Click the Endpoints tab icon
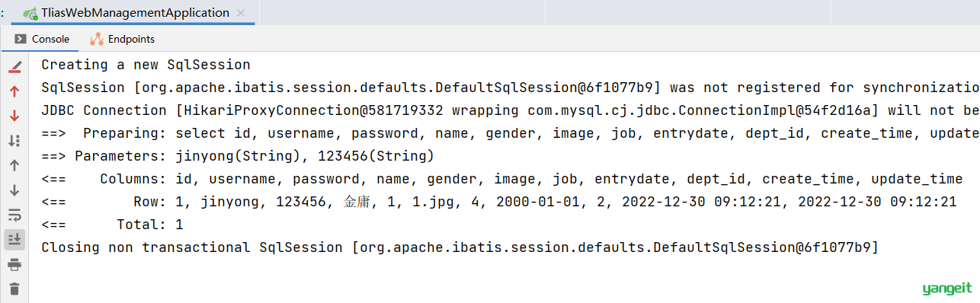 coord(97,39)
